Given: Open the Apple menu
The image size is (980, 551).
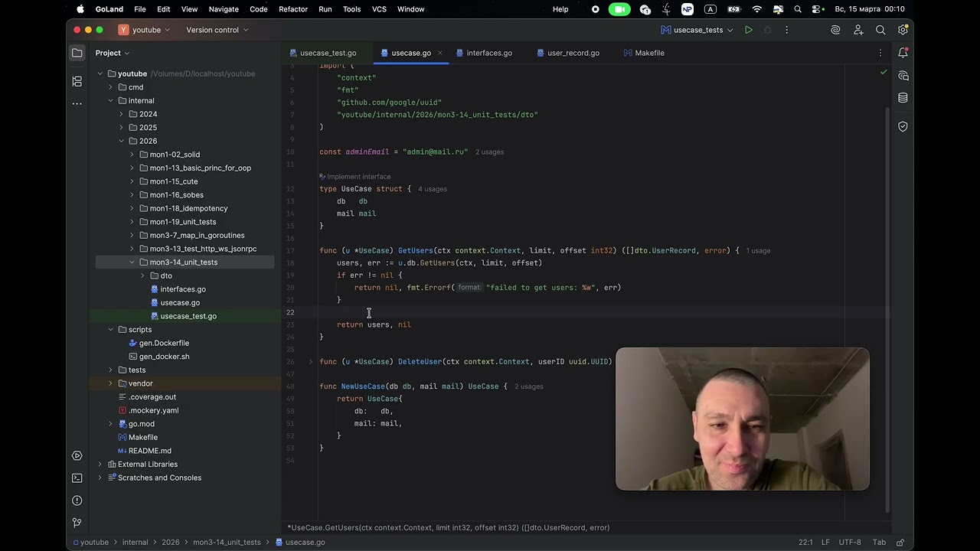Looking at the screenshot, I should tap(80, 9).
